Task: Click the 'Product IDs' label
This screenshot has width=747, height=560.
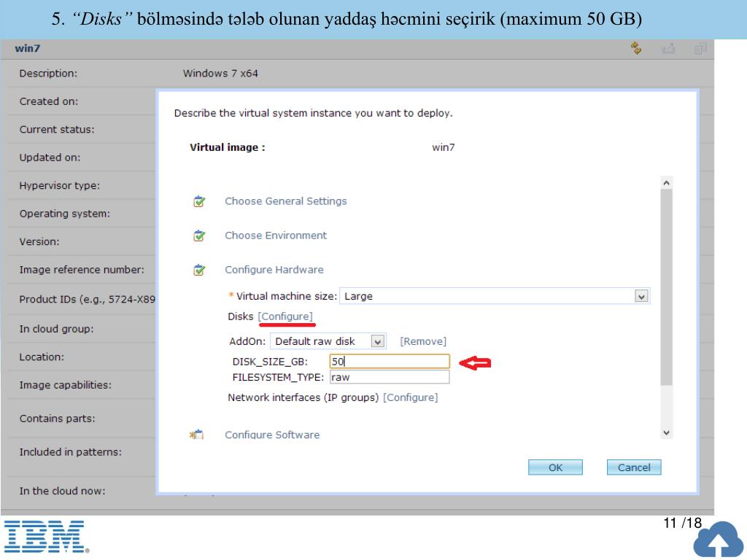Action: (88, 300)
